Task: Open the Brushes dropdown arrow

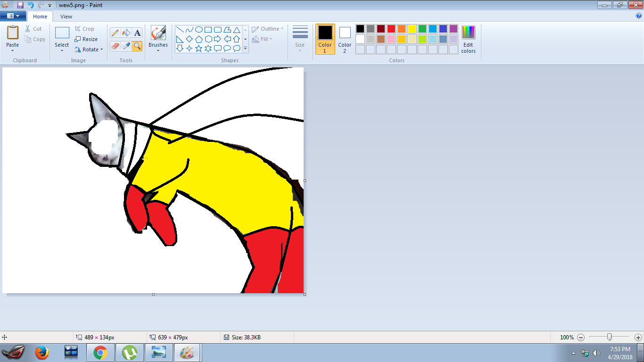Action: point(158,51)
